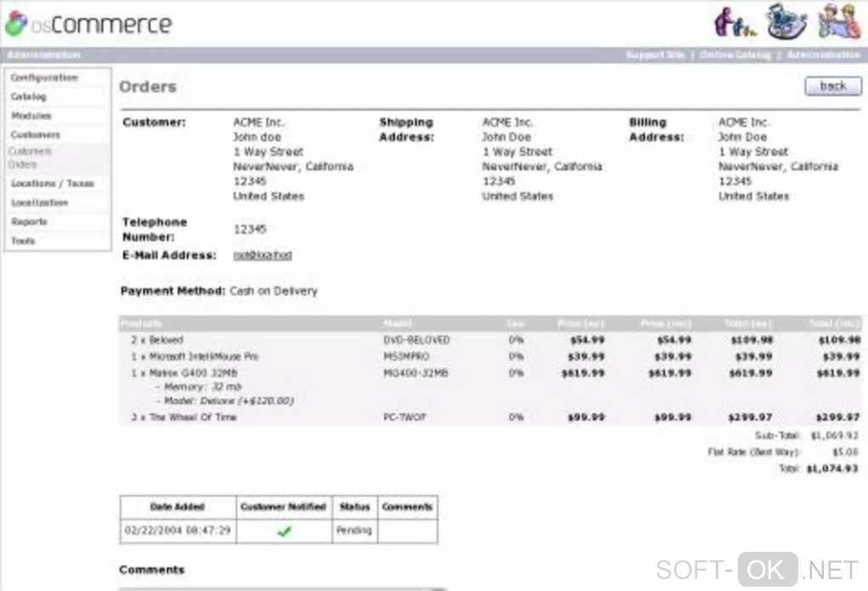868x591 pixels.
Task: Click the Administration label in header bar
Action: coord(43,55)
